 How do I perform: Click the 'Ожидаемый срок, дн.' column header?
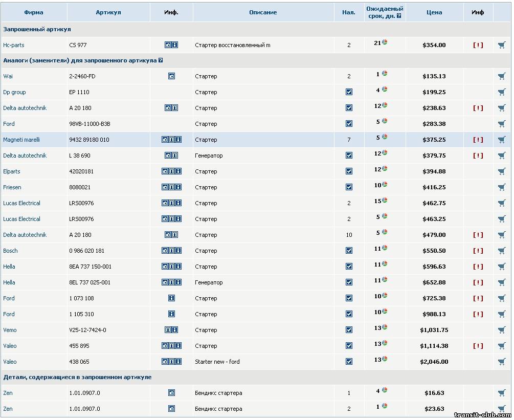(x=384, y=12)
